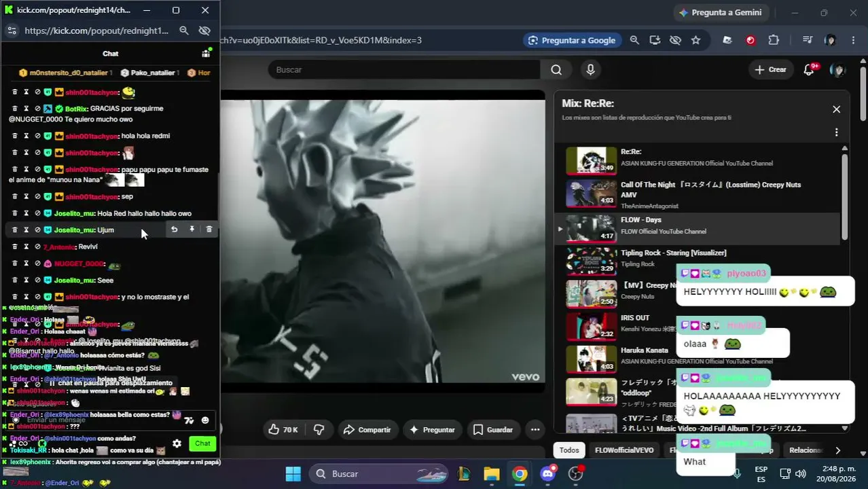
Task: Click YouTube search field 'Buscar'
Action: 404,70
